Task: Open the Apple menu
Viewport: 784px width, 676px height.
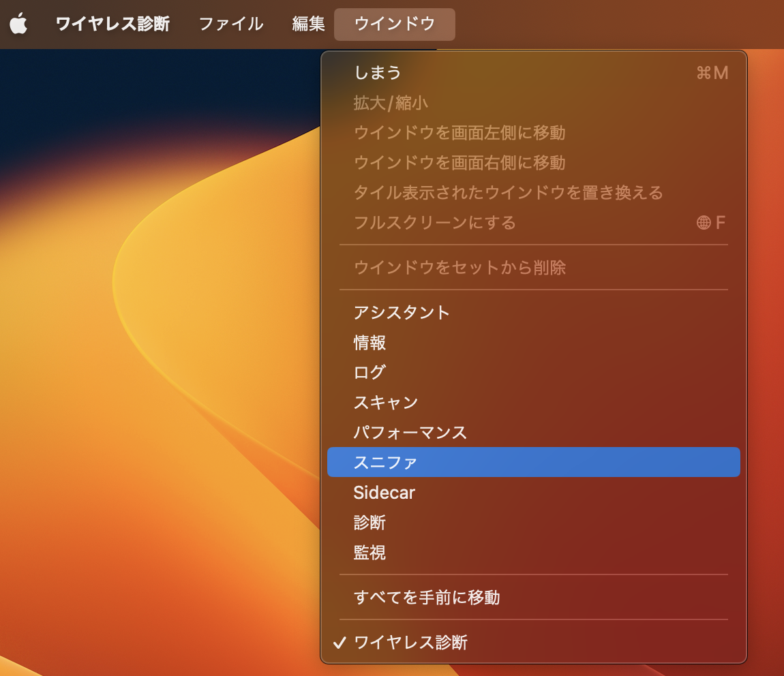Action: click(19, 24)
